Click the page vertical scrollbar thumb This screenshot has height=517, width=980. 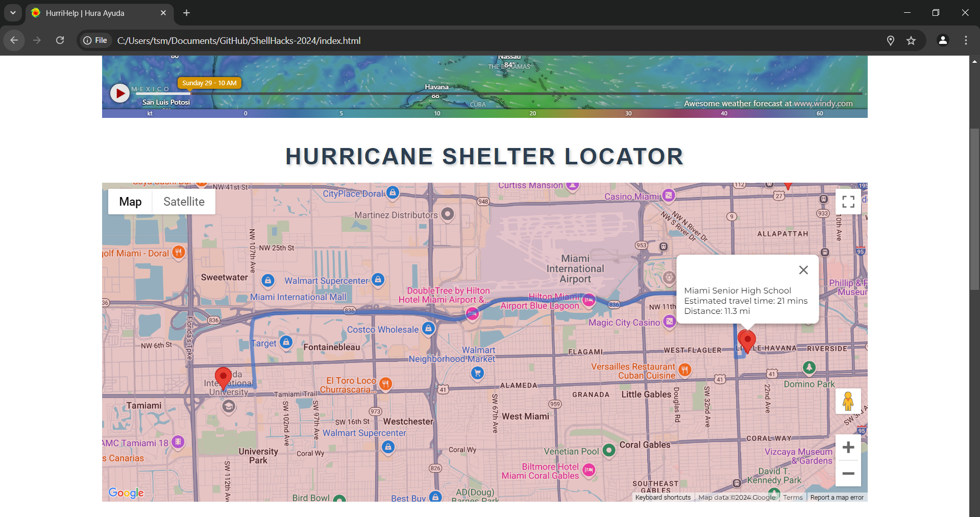tap(975, 209)
